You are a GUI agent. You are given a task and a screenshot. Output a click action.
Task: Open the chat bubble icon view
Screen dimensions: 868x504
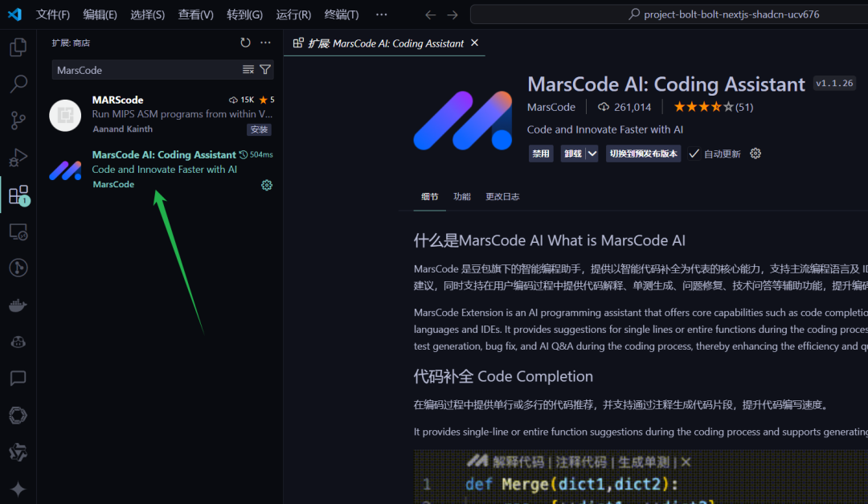(x=18, y=379)
